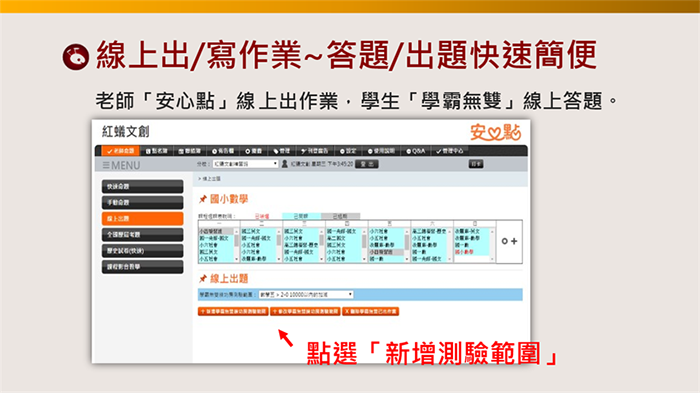Click the circle icon right of the schedule

pyautogui.click(x=504, y=241)
